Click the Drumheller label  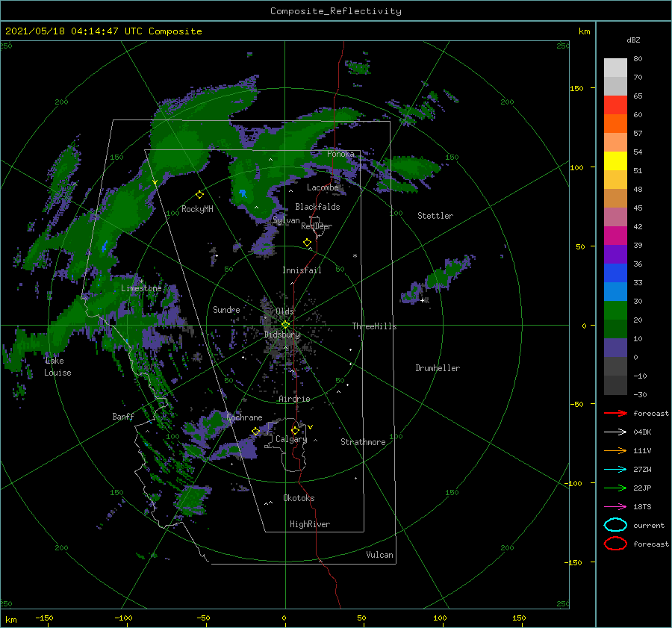(x=438, y=368)
